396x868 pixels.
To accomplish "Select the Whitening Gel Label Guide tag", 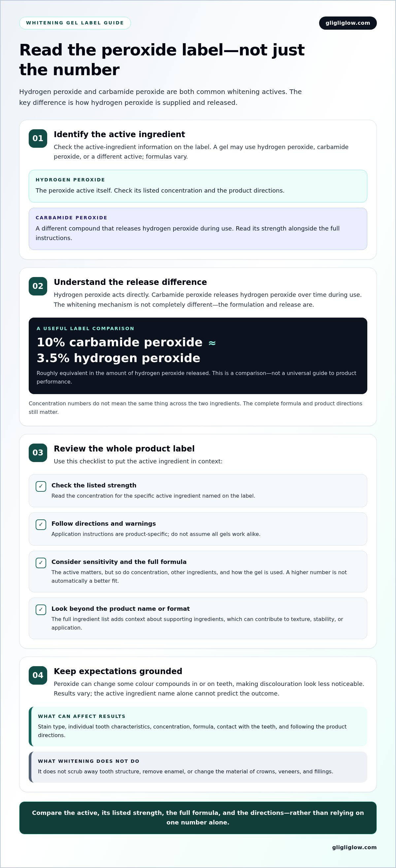I will click(x=75, y=23).
